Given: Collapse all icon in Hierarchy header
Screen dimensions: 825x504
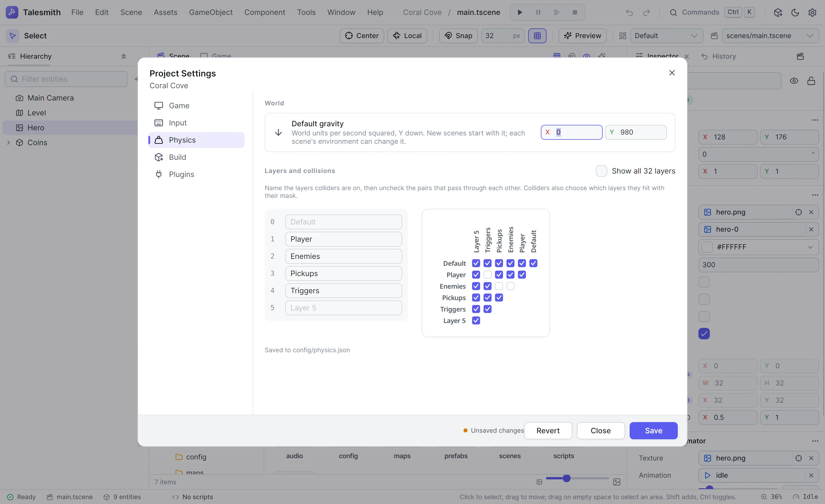Looking at the screenshot, I should pos(123,56).
